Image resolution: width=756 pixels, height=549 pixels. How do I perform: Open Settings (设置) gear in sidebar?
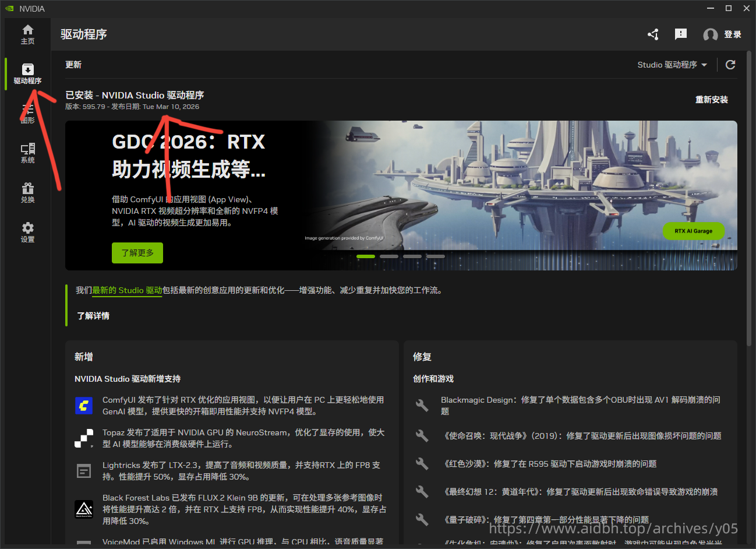(27, 232)
